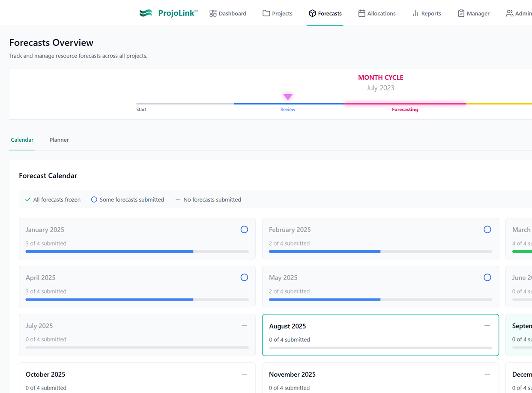
Task: Click "2 of 4 submitted" under February 2025
Action: [x=289, y=243]
